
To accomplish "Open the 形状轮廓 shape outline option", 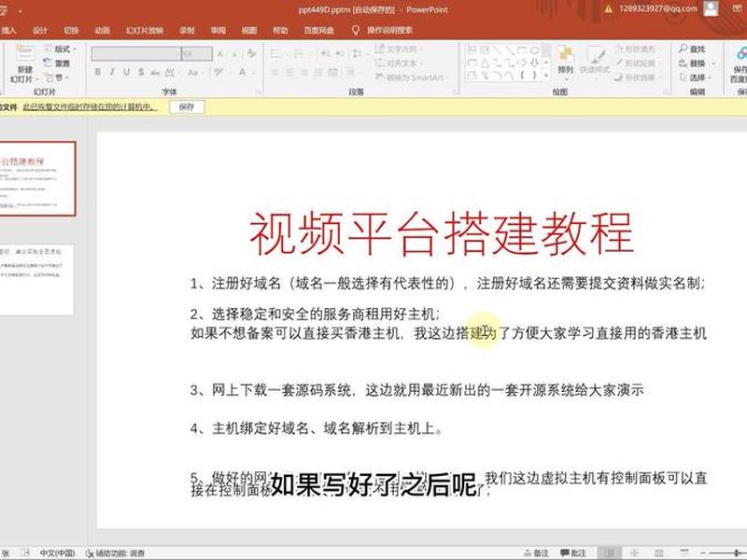I will [x=638, y=63].
